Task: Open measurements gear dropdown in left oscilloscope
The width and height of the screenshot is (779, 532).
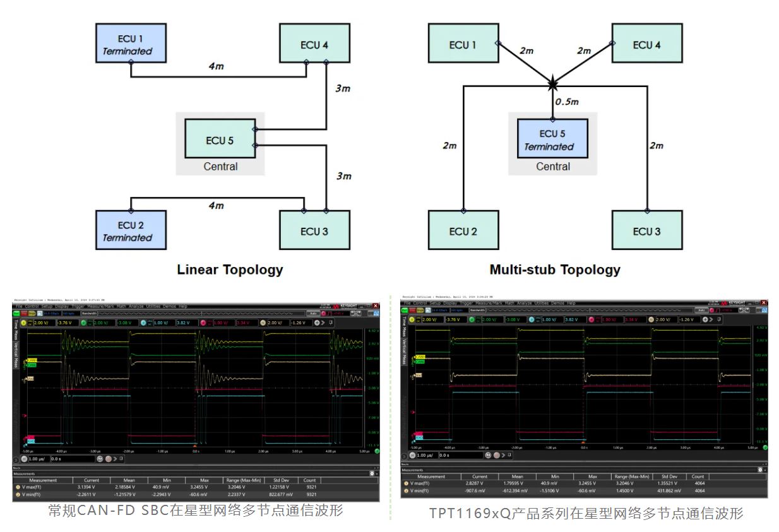Action: click(372, 473)
